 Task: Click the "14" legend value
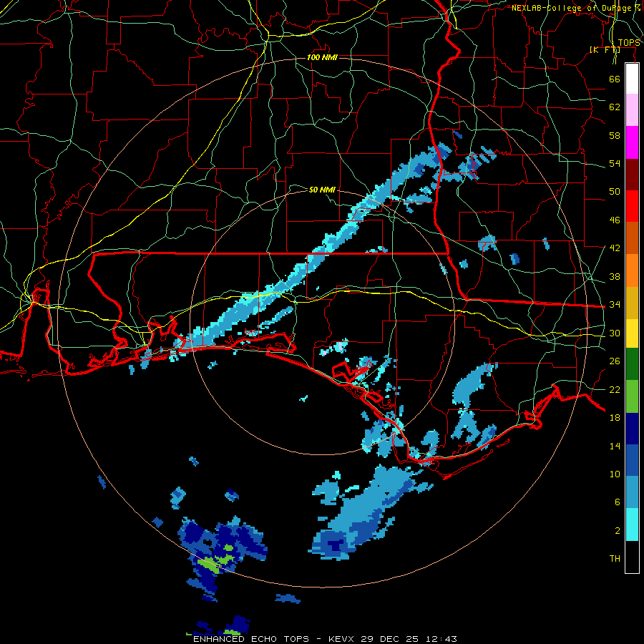(x=615, y=446)
